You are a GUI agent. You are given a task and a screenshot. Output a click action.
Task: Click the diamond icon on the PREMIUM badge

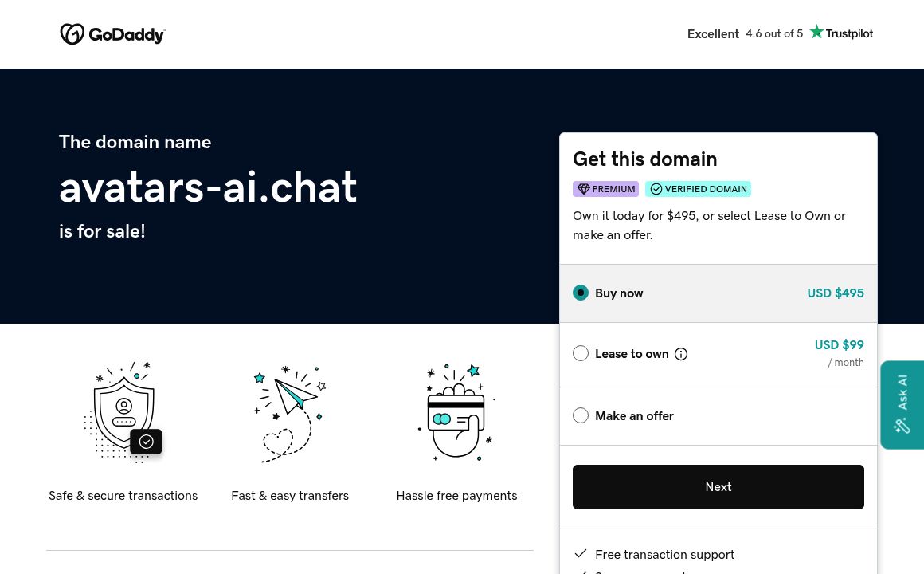[x=584, y=189]
